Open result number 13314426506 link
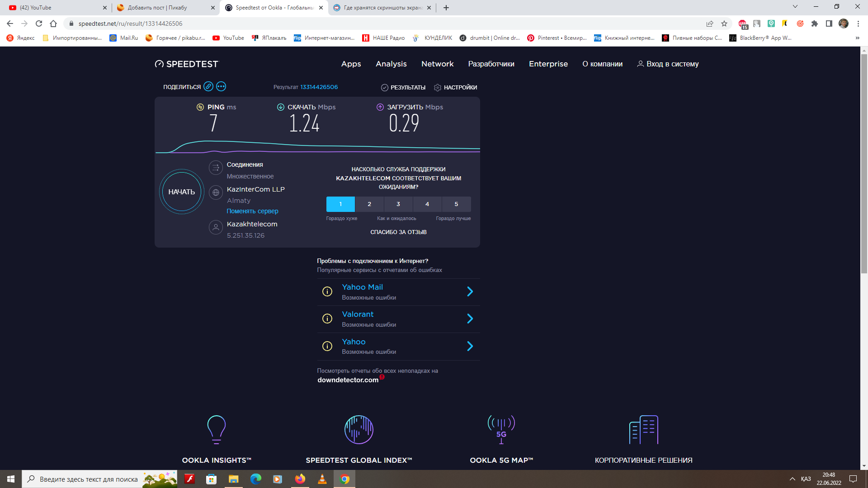 [x=319, y=87]
